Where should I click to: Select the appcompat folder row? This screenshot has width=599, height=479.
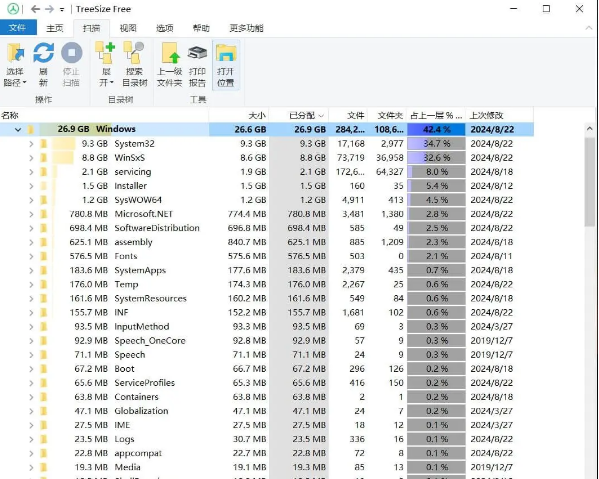click(267, 453)
